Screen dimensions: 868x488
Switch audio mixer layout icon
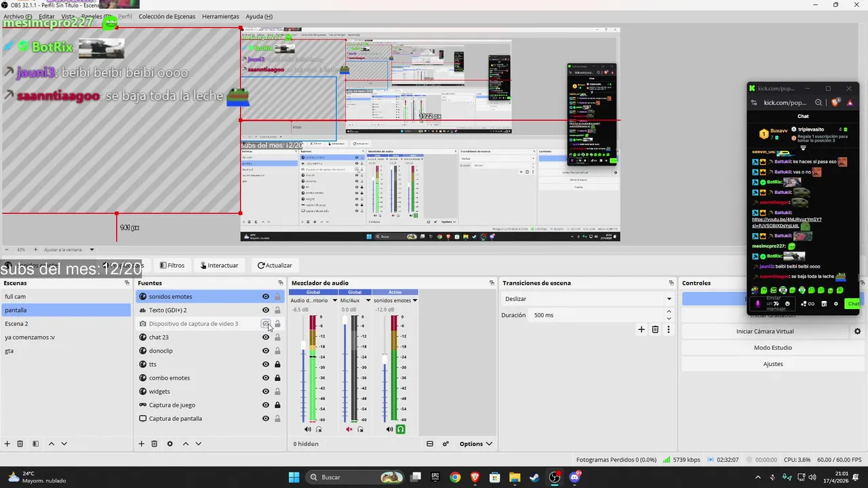430,444
